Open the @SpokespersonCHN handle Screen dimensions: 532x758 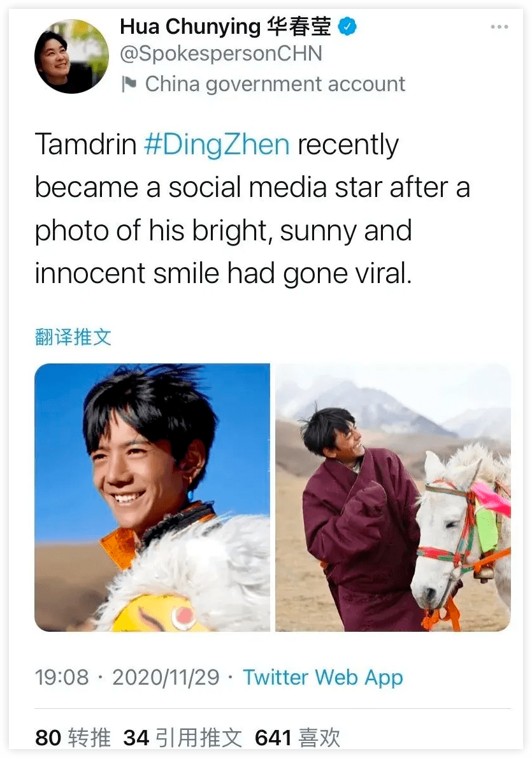click(x=221, y=54)
